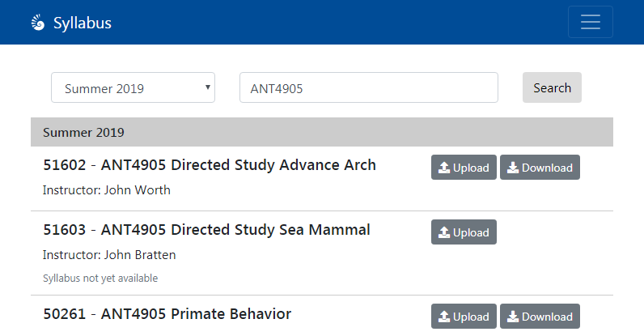
Task: Focus the ANT4905 course search field
Action: [369, 87]
